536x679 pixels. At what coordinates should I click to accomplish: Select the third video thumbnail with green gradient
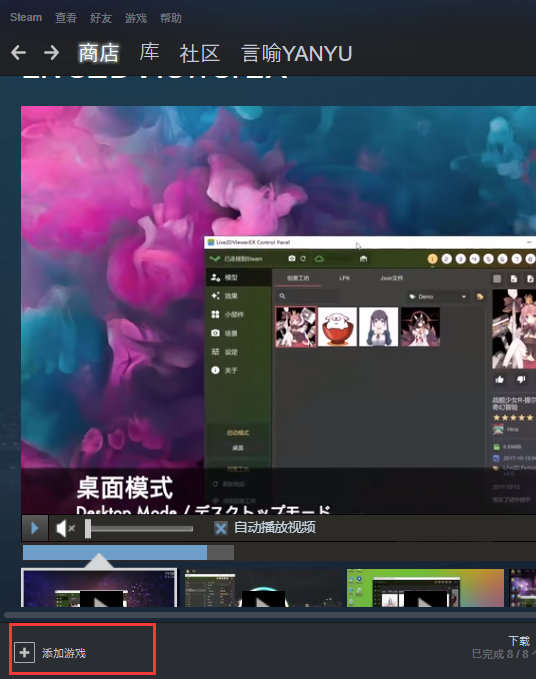pos(425,588)
